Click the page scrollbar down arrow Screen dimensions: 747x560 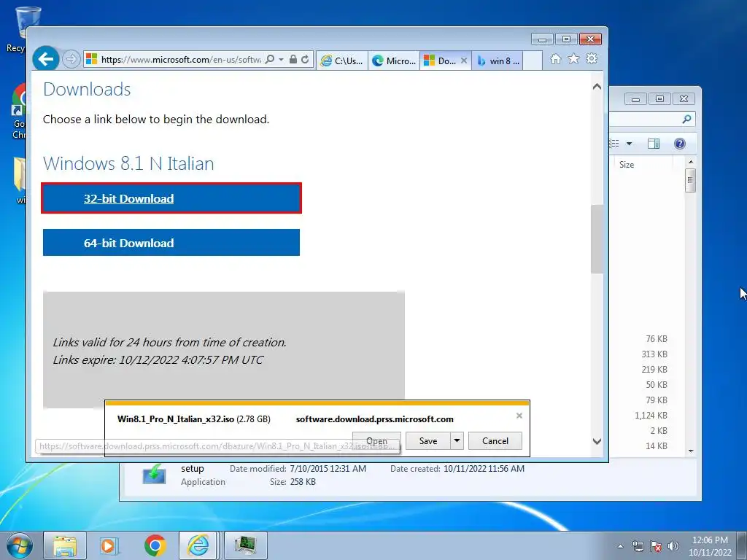(x=597, y=441)
